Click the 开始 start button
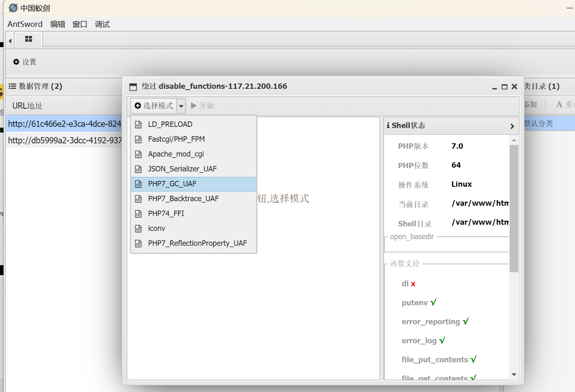This screenshot has width=575, height=392. click(x=203, y=106)
